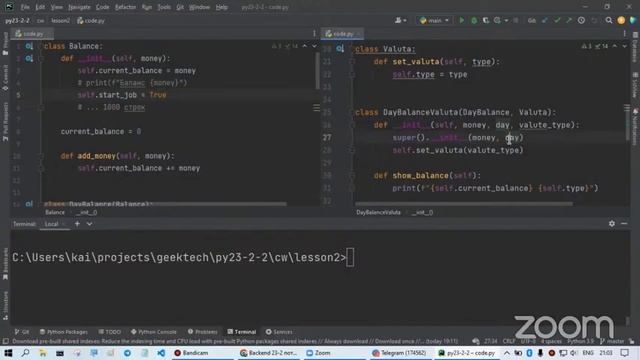This screenshot has height=360, width=640.
Task: Toggle the Terminal tool window button
Action: pyautogui.click(x=242, y=332)
